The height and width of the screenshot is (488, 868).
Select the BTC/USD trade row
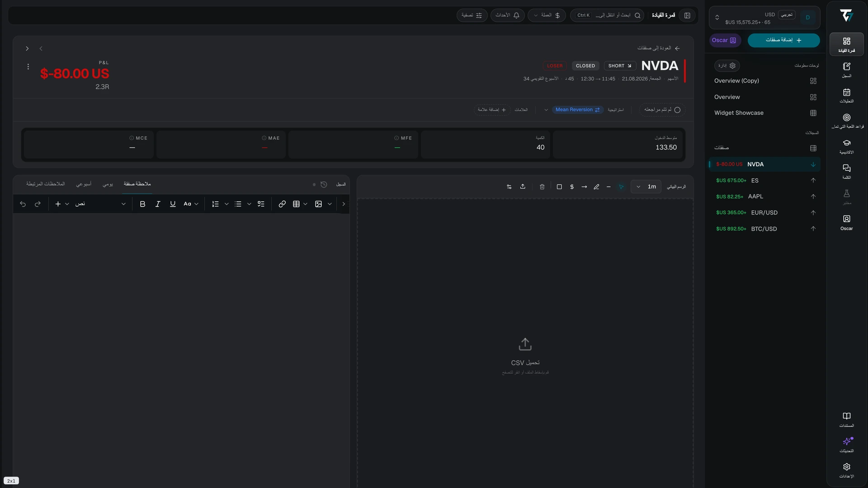pyautogui.click(x=765, y=229)
